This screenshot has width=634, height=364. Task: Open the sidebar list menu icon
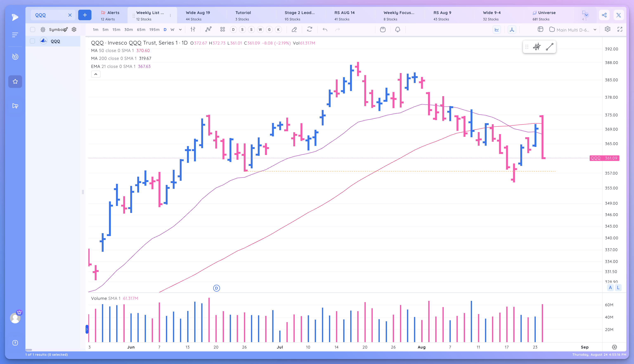coord(15,35)
